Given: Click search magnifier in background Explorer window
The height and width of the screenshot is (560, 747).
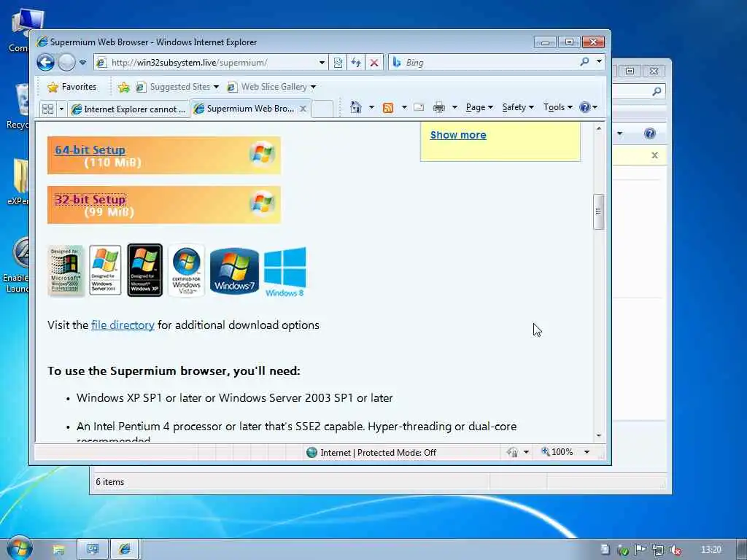Looking at the screenshot, I should 657,91.
